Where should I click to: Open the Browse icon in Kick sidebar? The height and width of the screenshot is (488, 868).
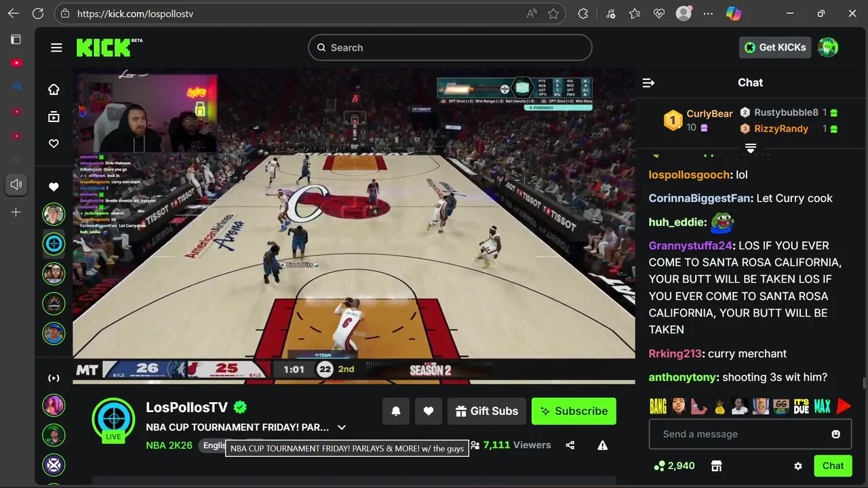[54, 117]
